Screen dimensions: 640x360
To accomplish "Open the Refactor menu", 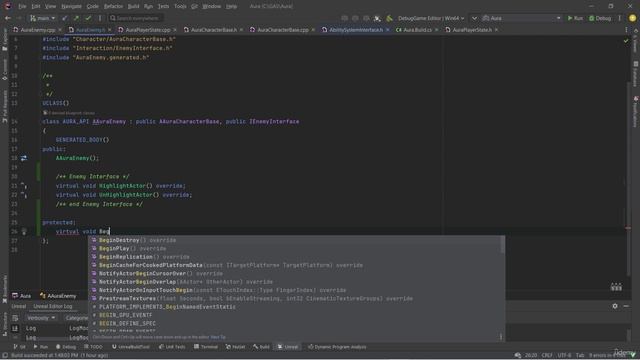I will (x=113, y=6).
